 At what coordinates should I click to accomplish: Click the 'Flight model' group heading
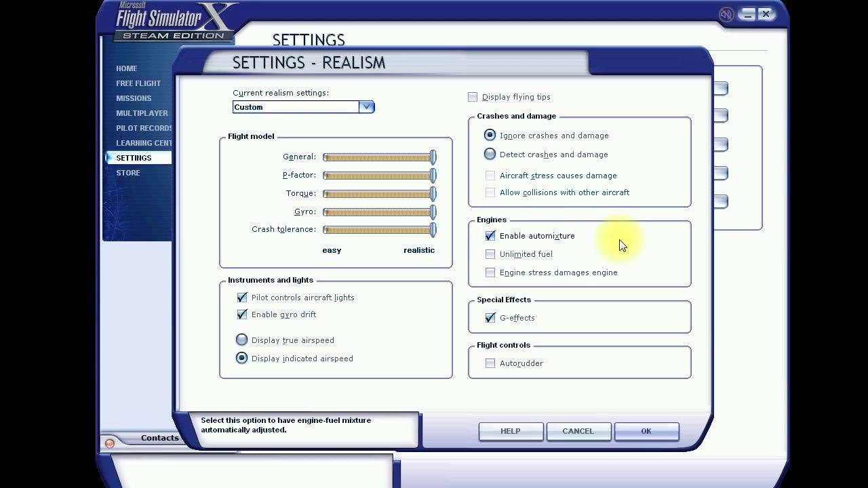click(251, 136)
